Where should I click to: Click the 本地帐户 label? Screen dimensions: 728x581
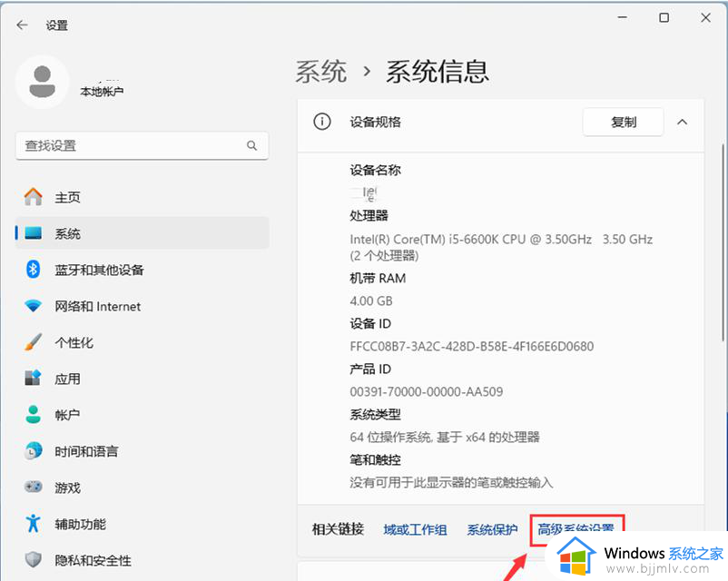[x=102, y=92]
